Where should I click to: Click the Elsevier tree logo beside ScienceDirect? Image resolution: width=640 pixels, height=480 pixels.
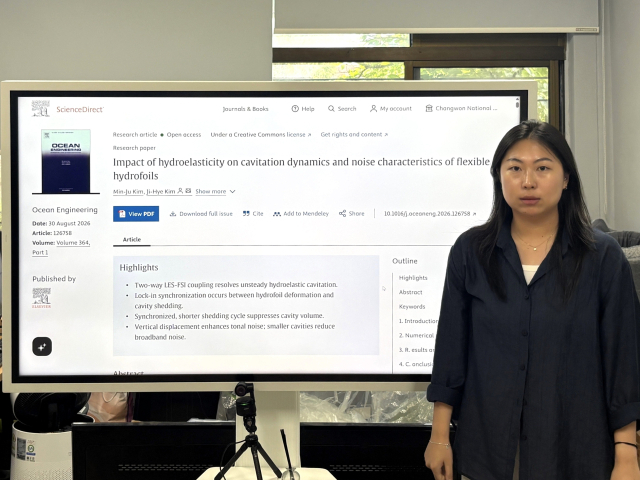tap(40, 108)
